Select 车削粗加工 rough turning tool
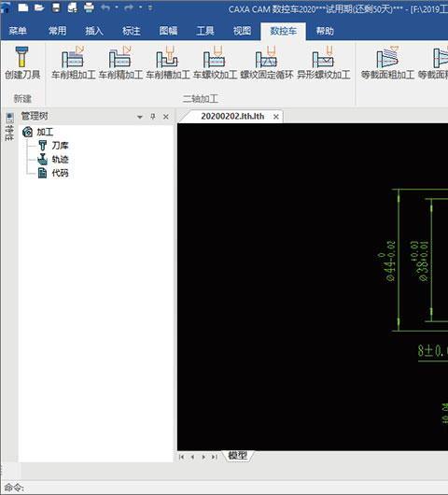Viewport: 448px width, 495px height. pyautogui.click(x=73, y=63)
